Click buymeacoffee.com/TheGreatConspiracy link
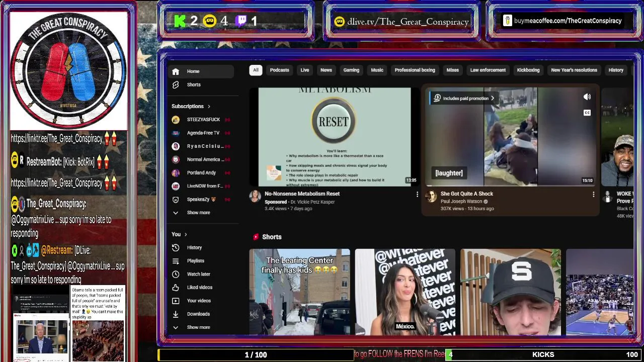644x362 pixels. (x=568, y=21)
